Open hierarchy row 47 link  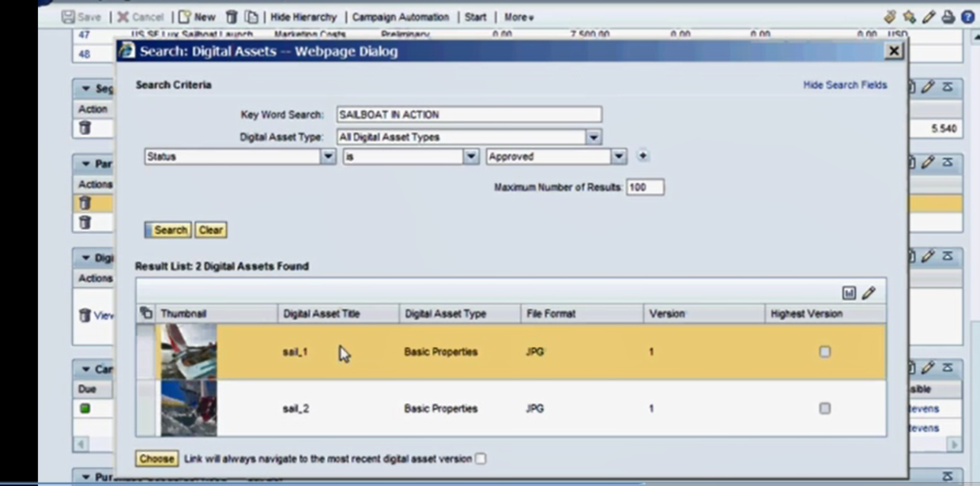click(84, 36)
